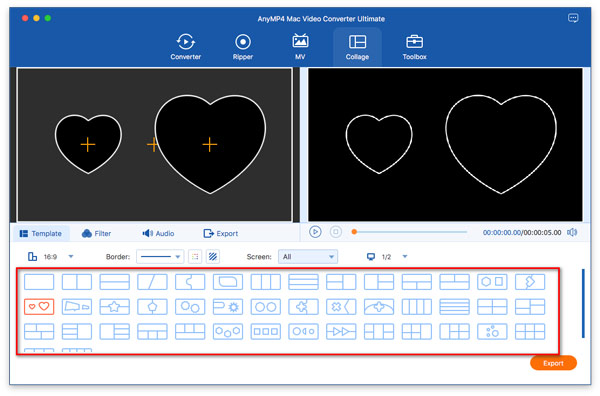This screenshot has height=396, width=600.
Task: Select the arch with cross template
Action: 379,307
